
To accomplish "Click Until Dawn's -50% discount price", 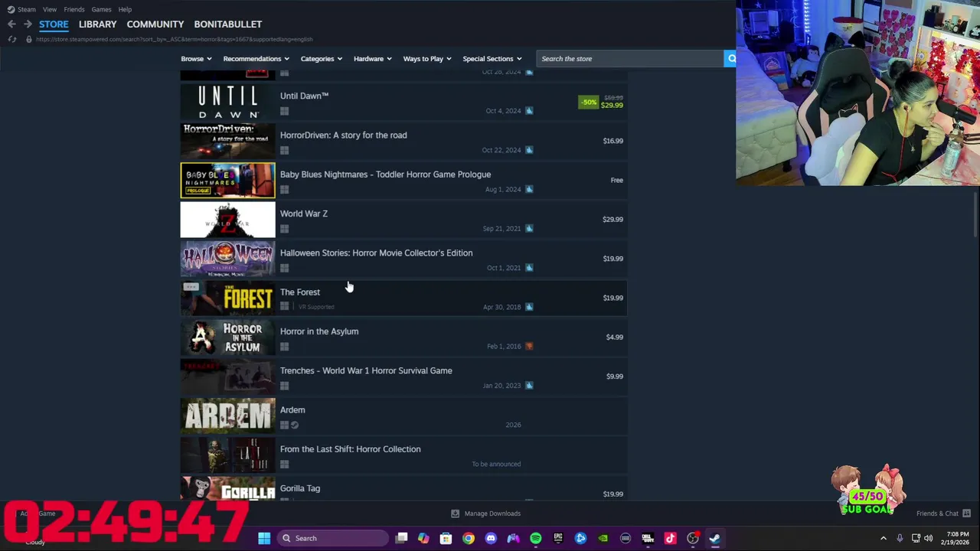I will tap(601, 102).
